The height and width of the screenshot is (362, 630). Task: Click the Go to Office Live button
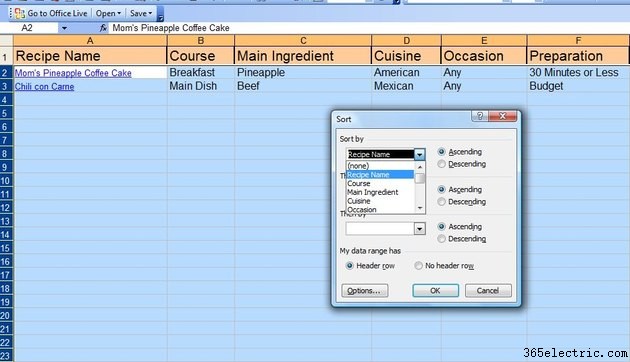pyautogui.click(x=51, y=13)
